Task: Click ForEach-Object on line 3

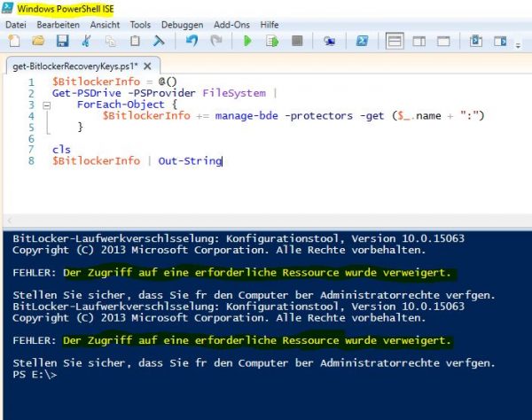Action: coord(121,105)
